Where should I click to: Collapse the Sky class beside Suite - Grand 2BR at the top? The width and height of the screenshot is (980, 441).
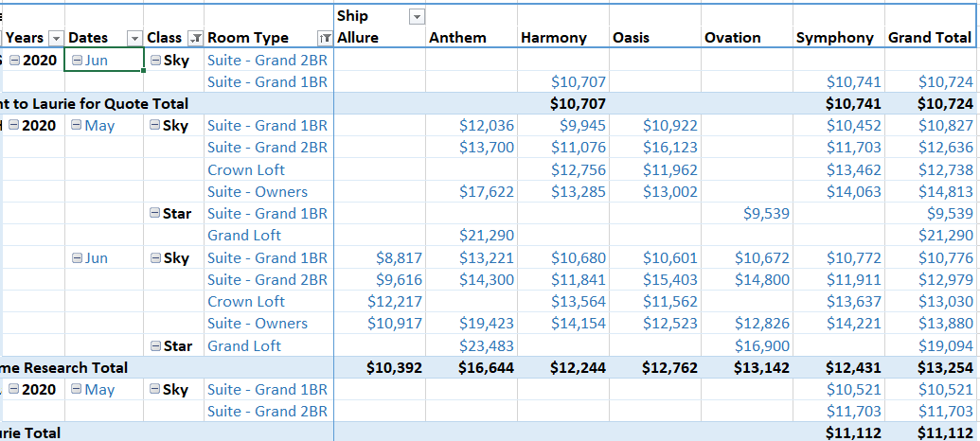coord(155,61)
